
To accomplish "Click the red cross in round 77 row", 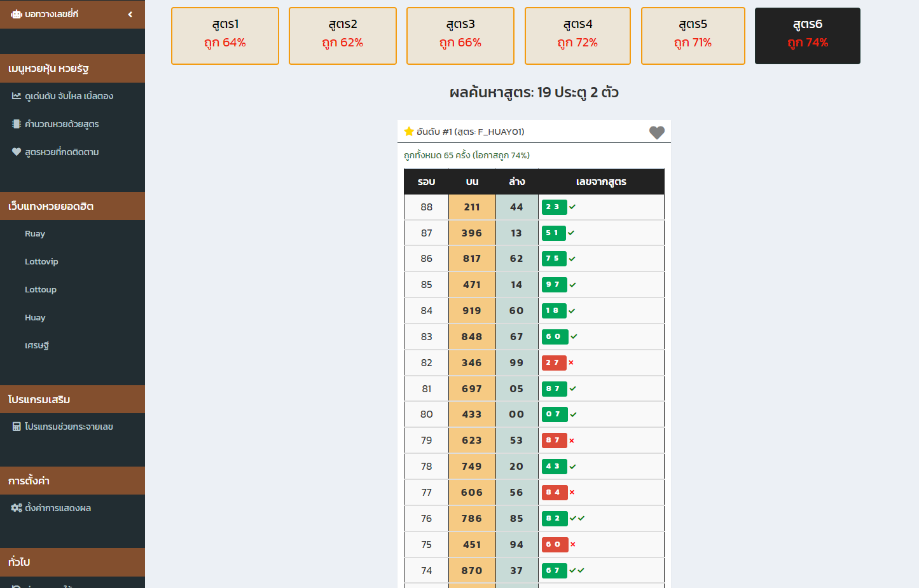I will click(572, 492).
